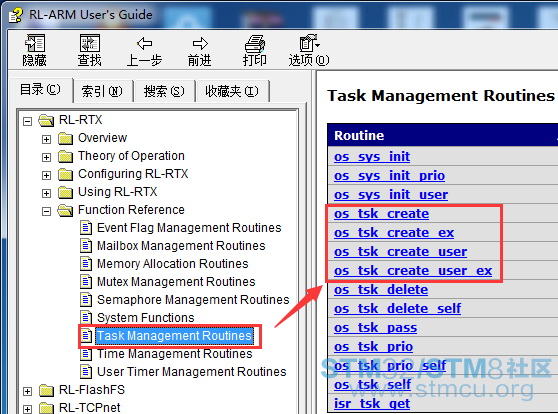Switch to the 目录 (Contents) tab

pos(40,90)
